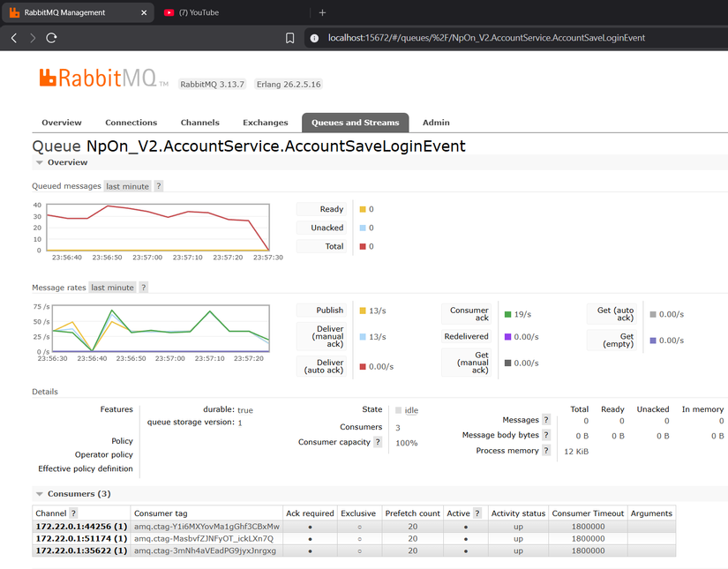Reload the page with the refresh icon
This screenshot has height=569, width=728.
[x=51, y=38]
